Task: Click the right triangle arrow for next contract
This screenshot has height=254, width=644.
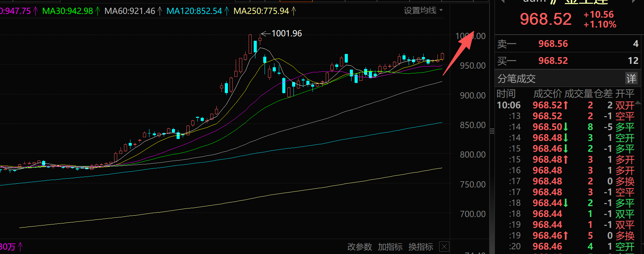Action: pos(634,1)
